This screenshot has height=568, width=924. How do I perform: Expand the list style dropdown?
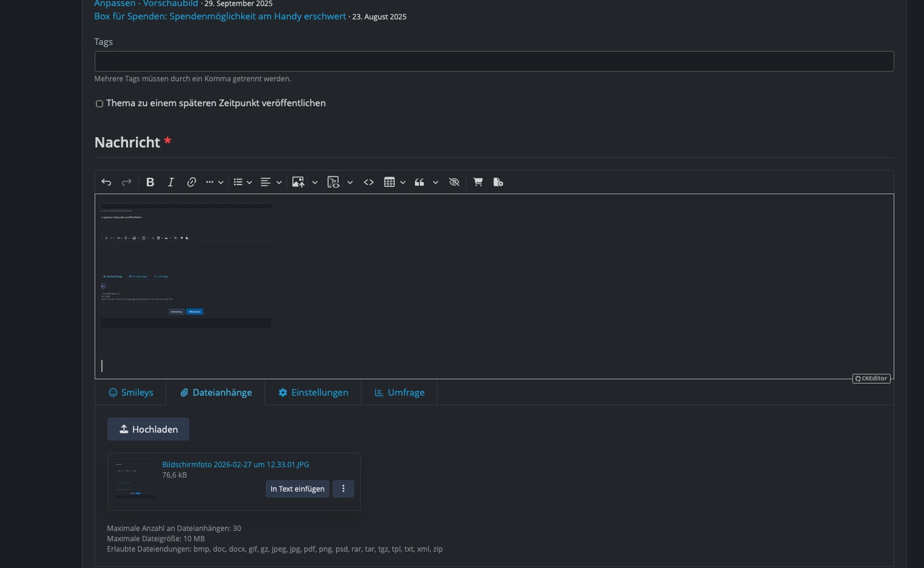[249, 182]
